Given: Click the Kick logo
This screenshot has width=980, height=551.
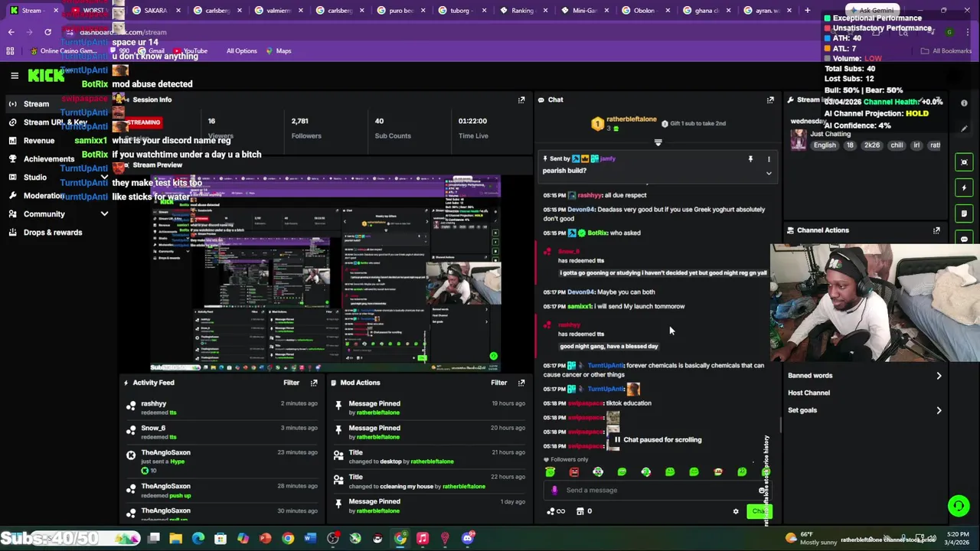Looking at the screenshot, I should tap(46, 75).
